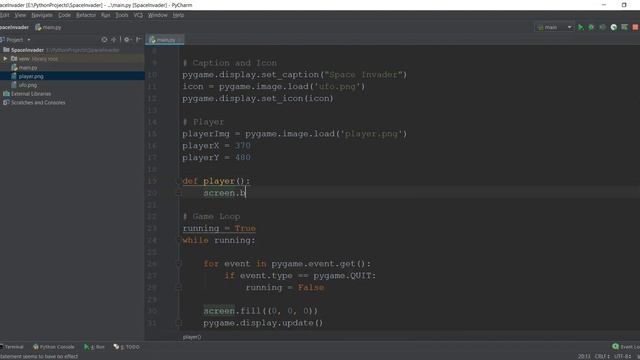The image size is (640, 360).
Task: Hide the Project tool window icon
Action: click(x=138, y=40)
